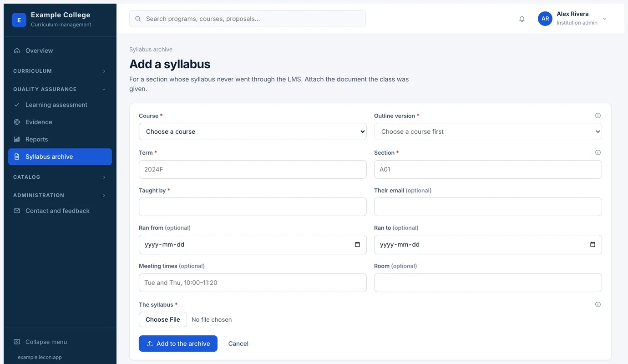Click info icon beside Outline version

point(598,116)
